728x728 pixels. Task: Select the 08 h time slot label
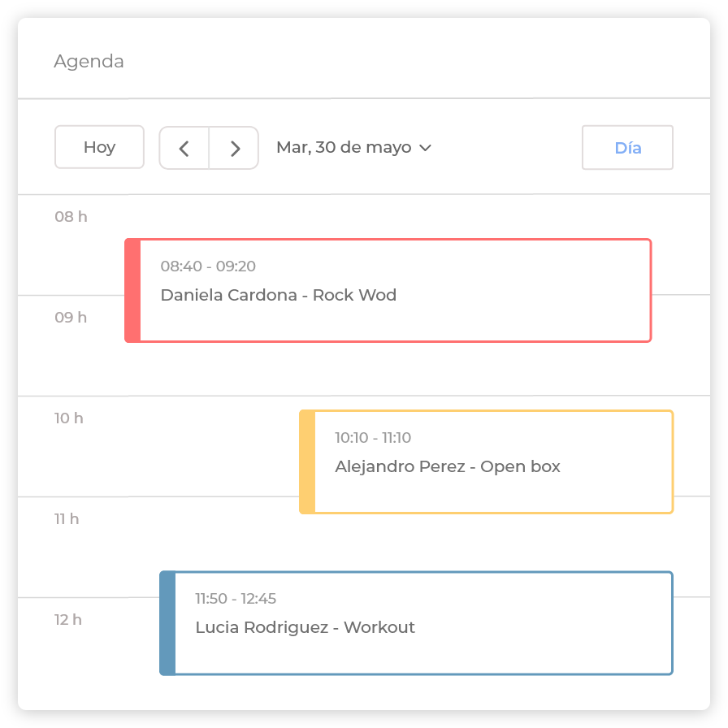click(x=71, y=217)
